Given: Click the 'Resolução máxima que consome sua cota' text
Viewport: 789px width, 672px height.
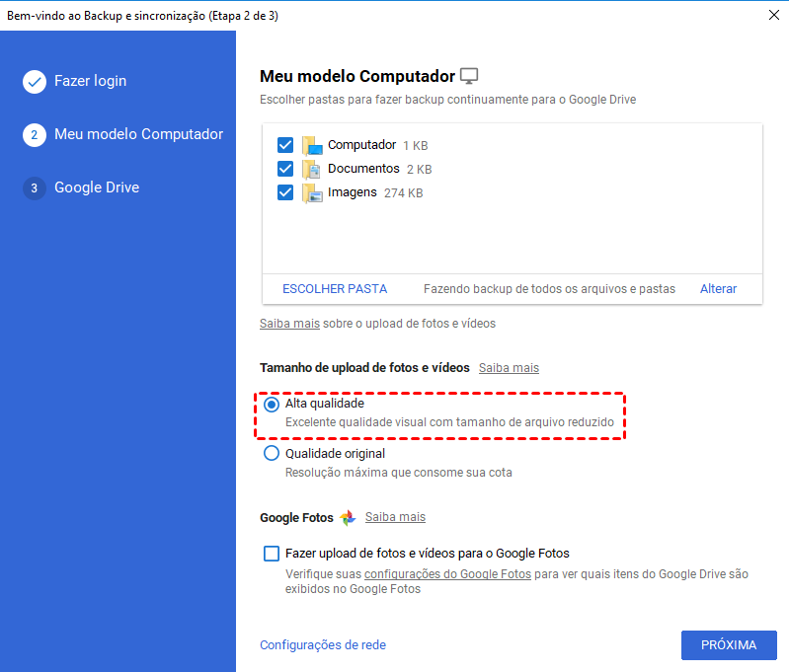Looking at the screenshot, I should 399,473.
